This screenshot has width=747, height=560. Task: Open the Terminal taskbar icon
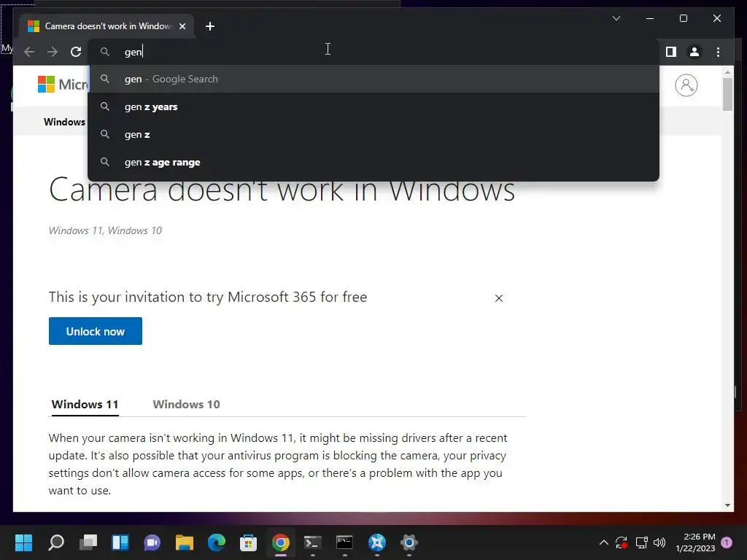312,542
